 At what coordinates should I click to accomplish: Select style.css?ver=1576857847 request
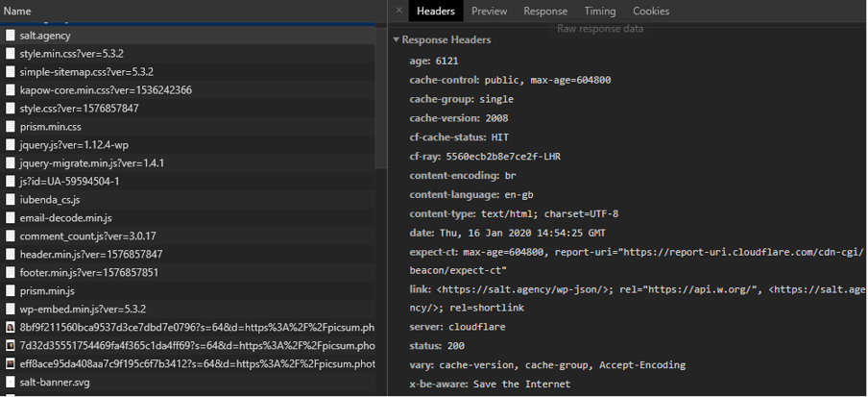click(x=187, y=109)
